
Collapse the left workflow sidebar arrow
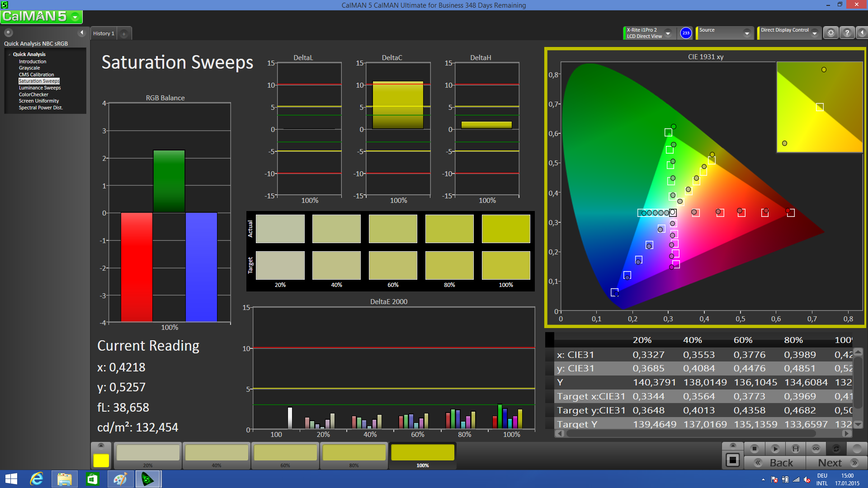[x=82, y=33]
